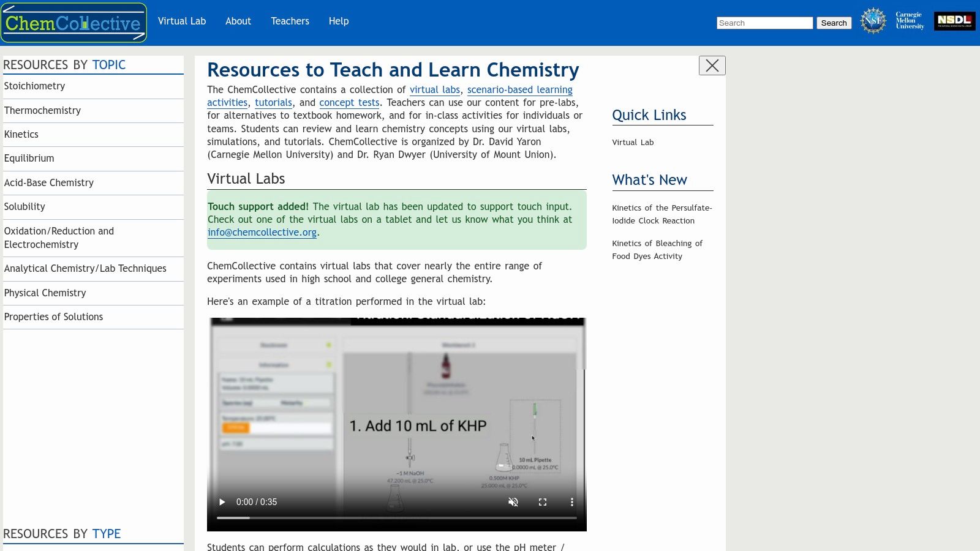Image resolution: width=980 pixels, height=551 pixels.
Task: Click the NSDL logo
Action: click(955, 21)
